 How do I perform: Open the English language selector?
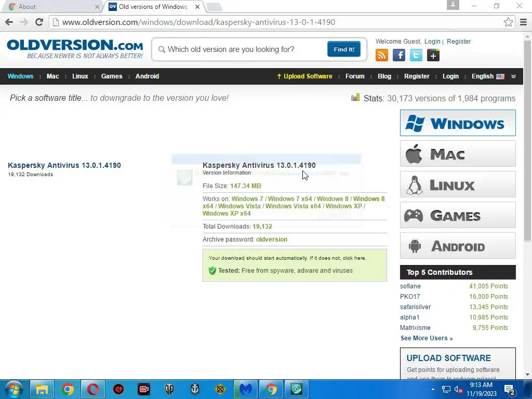coord(488,76)
